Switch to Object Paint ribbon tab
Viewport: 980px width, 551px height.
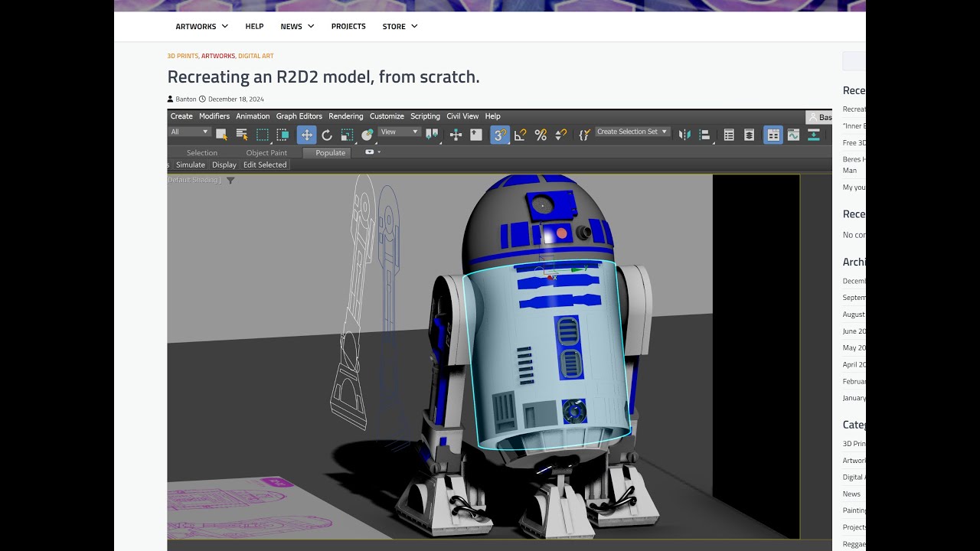(266, 152)
